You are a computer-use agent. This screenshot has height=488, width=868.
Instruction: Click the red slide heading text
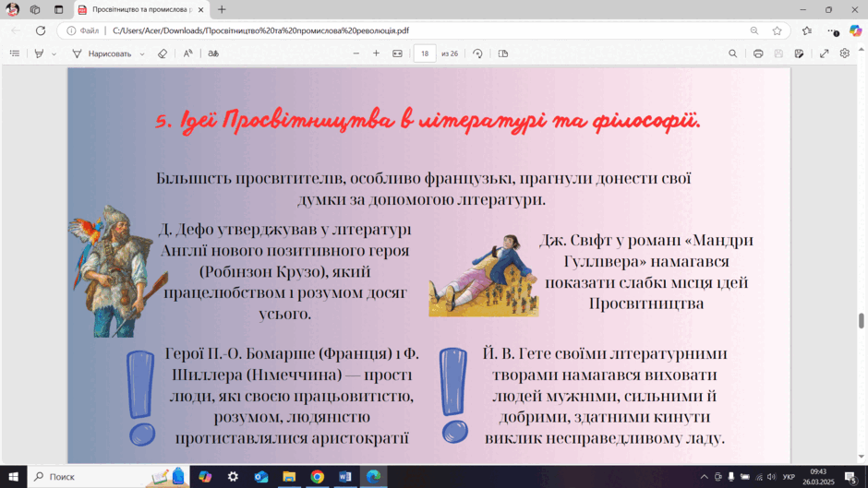(x=428, y=121)
